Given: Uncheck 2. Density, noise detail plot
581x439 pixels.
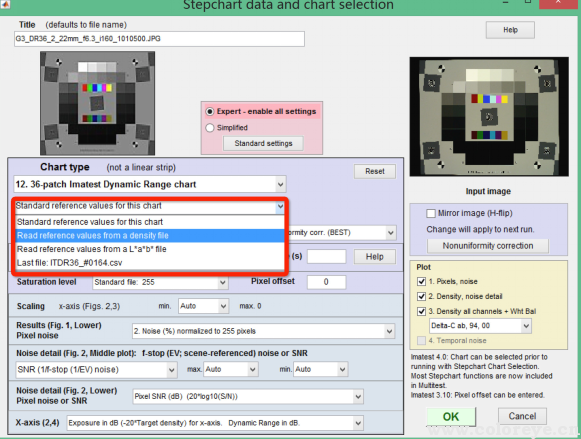Looking at the screenshot, I should click(x=421, y=296).
